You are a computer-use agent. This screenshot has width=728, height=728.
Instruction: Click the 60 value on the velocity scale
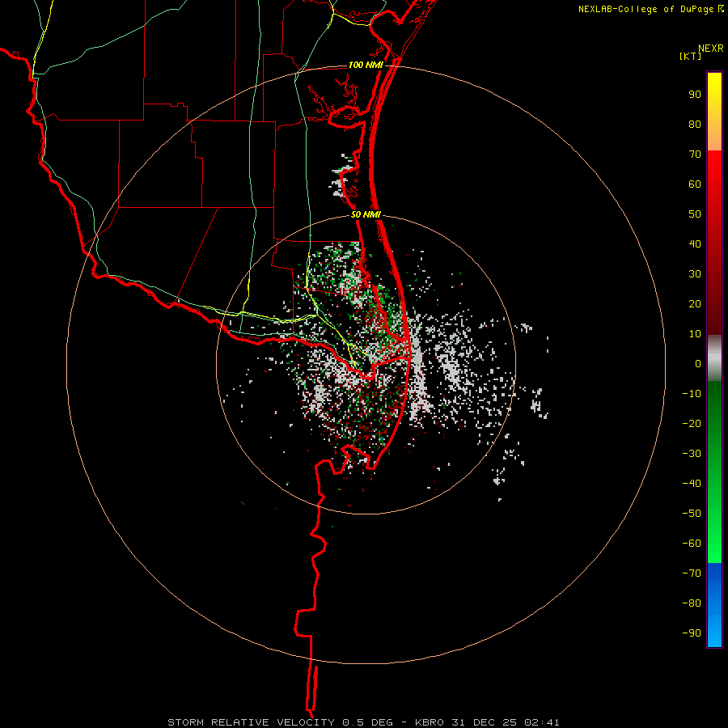[695, 184]
